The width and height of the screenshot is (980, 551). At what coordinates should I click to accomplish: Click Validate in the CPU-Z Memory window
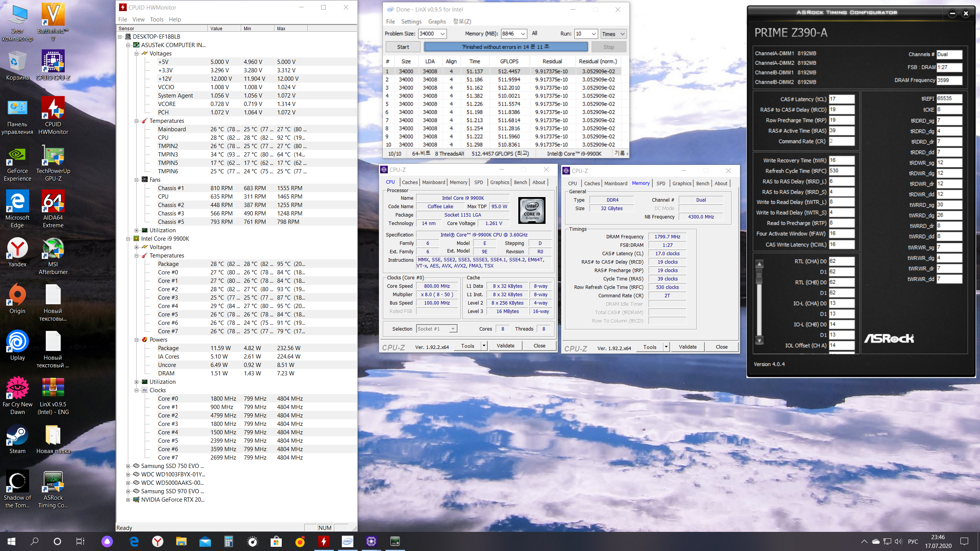coord(688,347)
